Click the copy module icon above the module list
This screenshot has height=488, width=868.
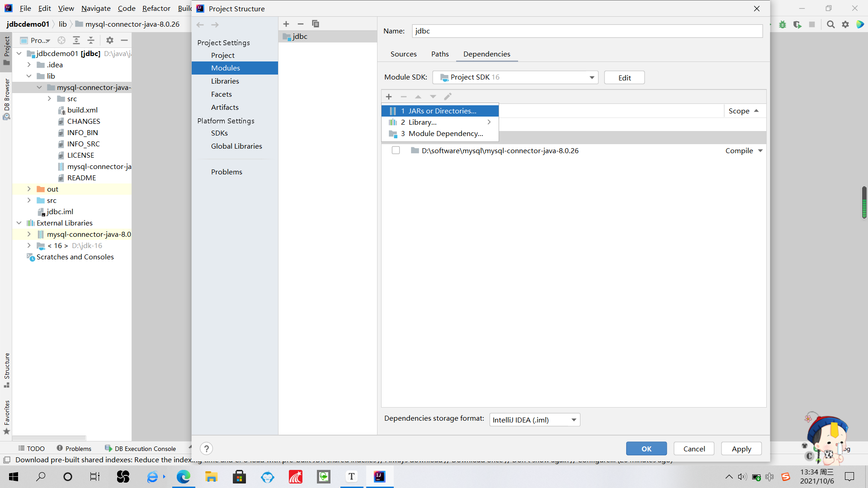316,24
